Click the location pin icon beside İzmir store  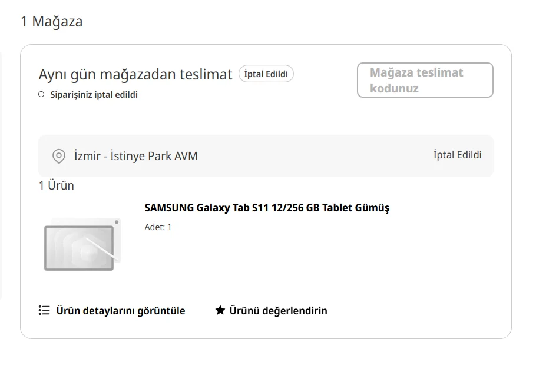tap(58, 156)
